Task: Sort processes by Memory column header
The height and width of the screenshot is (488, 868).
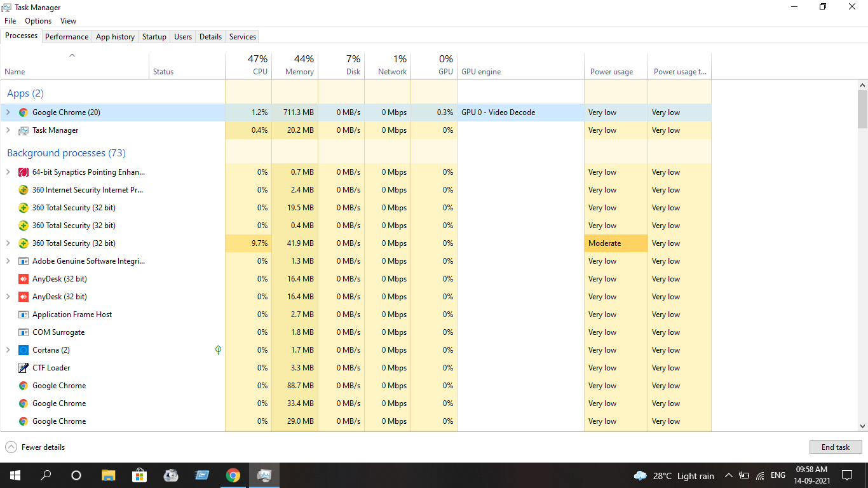Action: [x=299, y=72]
